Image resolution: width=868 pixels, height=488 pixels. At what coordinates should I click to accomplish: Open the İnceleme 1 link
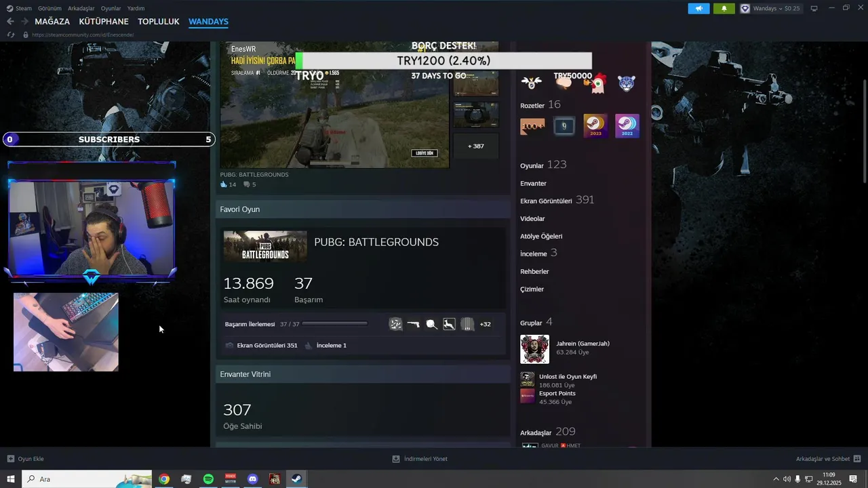point(331,346)
